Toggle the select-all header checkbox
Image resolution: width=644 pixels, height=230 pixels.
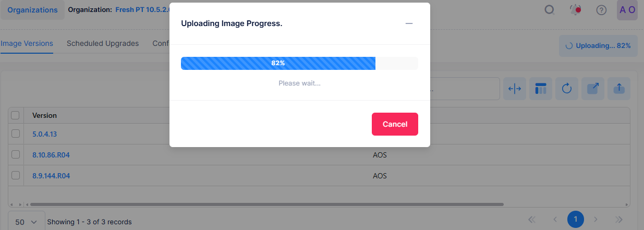[16, 115]
